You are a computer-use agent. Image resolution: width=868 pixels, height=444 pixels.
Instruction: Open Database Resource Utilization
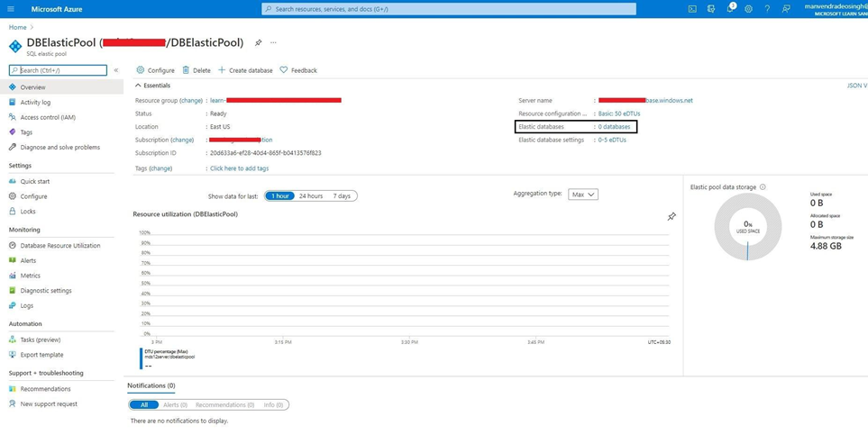[x=61, y=246]
